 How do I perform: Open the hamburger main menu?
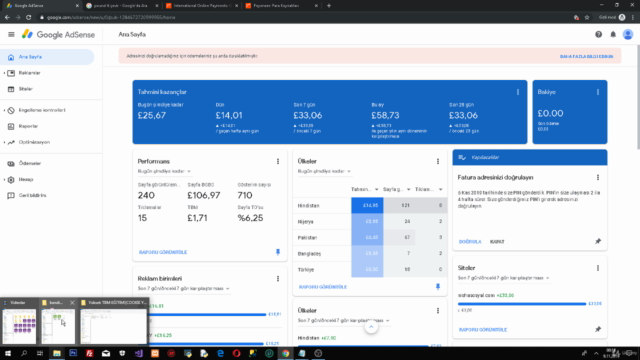click(x=11, y=35)
